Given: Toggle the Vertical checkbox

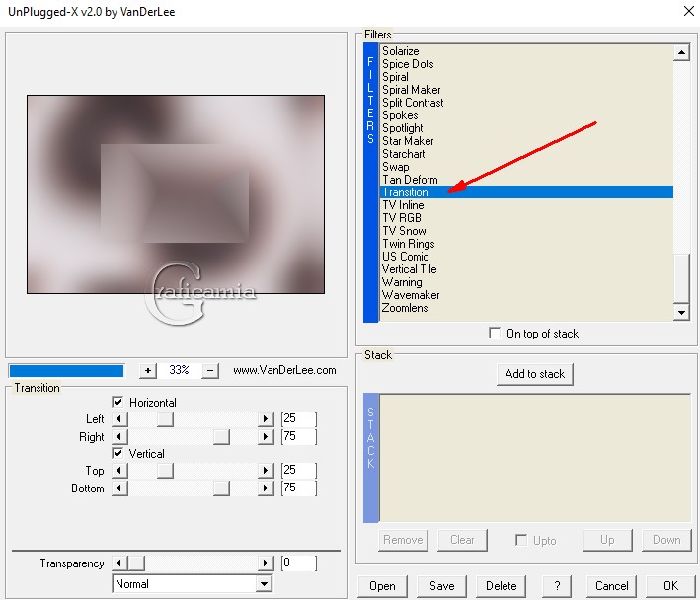Looking at the screenshot, I should 117,453.
